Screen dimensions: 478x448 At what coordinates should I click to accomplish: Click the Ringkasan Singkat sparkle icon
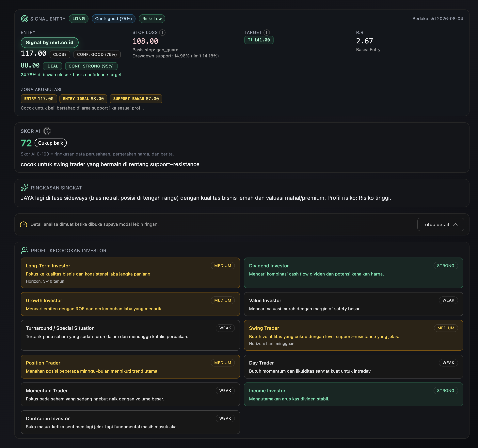pos(24,188)
